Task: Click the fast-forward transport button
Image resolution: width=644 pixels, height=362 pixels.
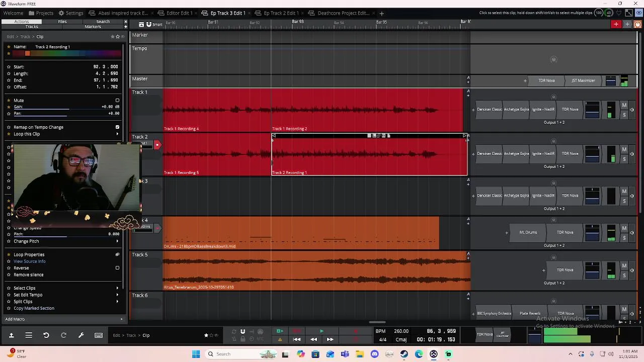Action: 330,339
